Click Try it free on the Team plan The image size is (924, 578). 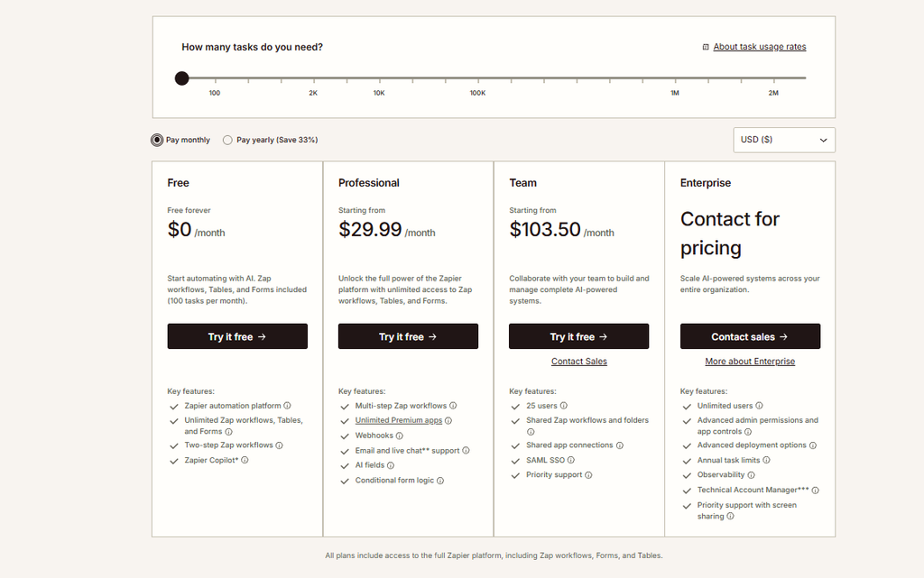pos(579,336)
